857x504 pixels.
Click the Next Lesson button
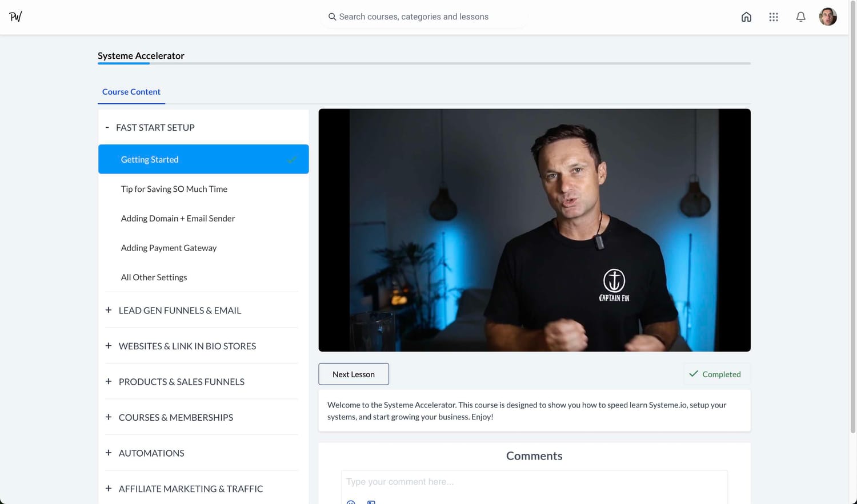coord(354,374)
